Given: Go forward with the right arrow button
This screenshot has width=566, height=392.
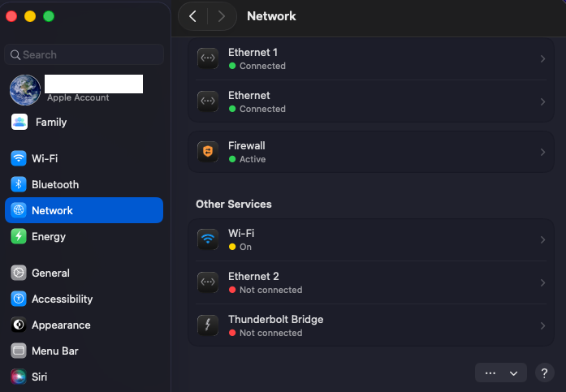Looking at the screenshot, I should coord(222,16).
